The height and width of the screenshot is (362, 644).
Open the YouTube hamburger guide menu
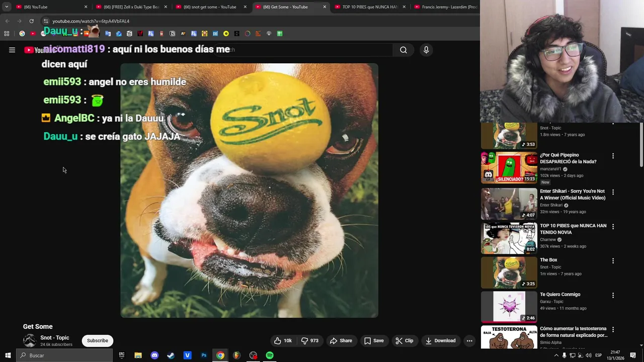12,50
